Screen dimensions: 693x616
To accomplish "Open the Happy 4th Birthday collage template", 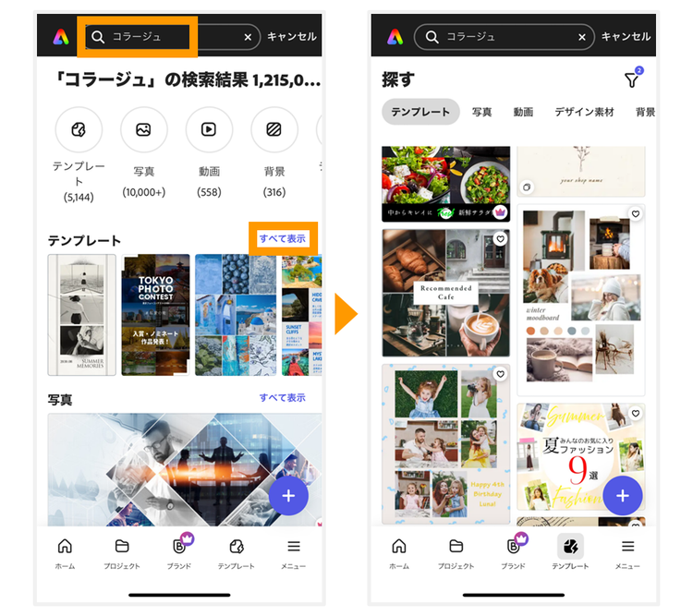I will pos(445,443).
